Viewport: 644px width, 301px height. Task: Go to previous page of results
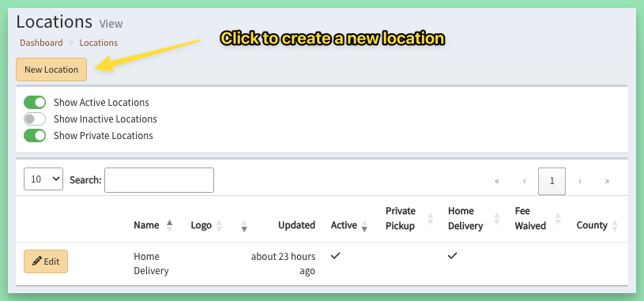point(525,181)
